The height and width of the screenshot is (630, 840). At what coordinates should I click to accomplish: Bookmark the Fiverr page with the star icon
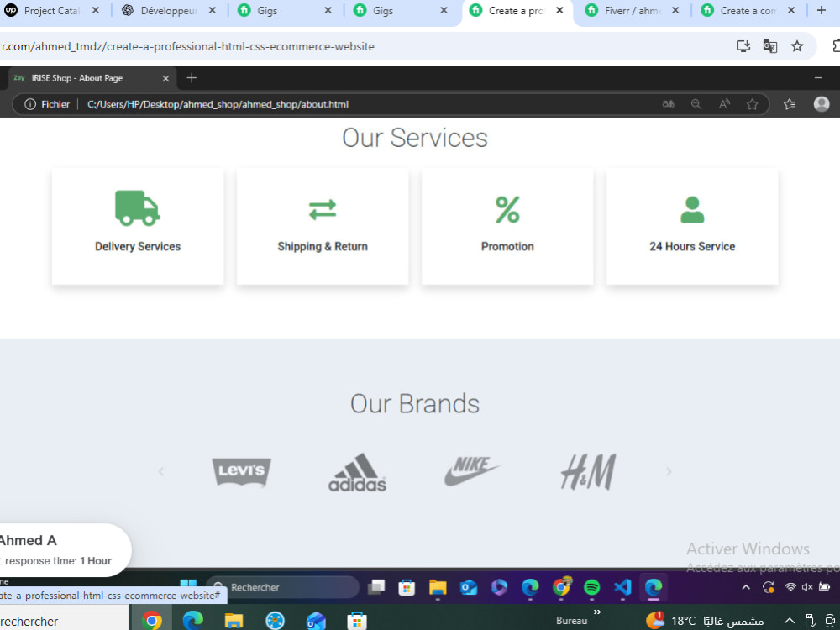[797, 46]
